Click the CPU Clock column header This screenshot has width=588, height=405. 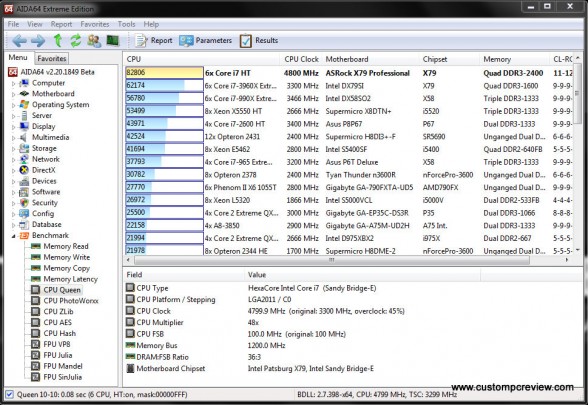click(x=301, y=59)
